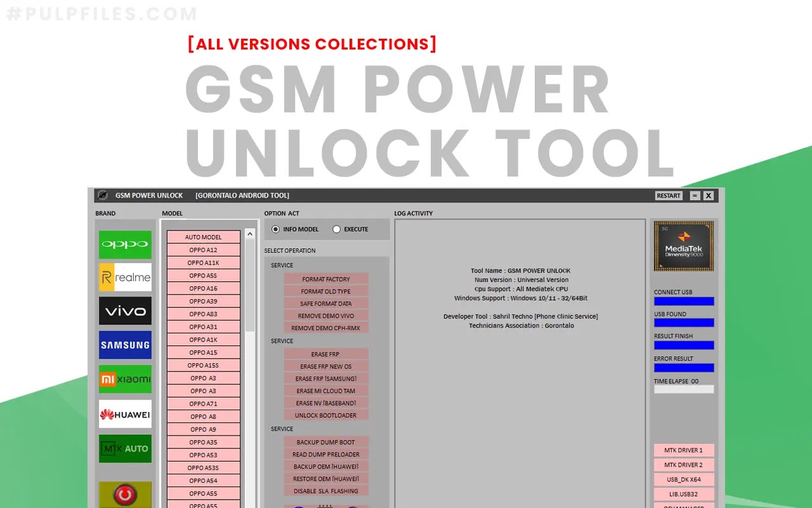Select OPPO A15 model

(x=204, y=352)
